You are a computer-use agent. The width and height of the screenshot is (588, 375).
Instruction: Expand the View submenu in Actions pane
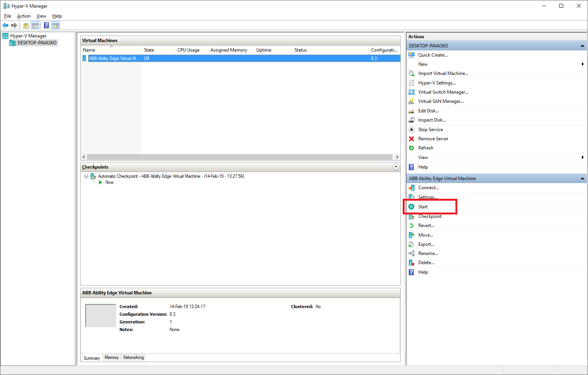pos(583,157)
